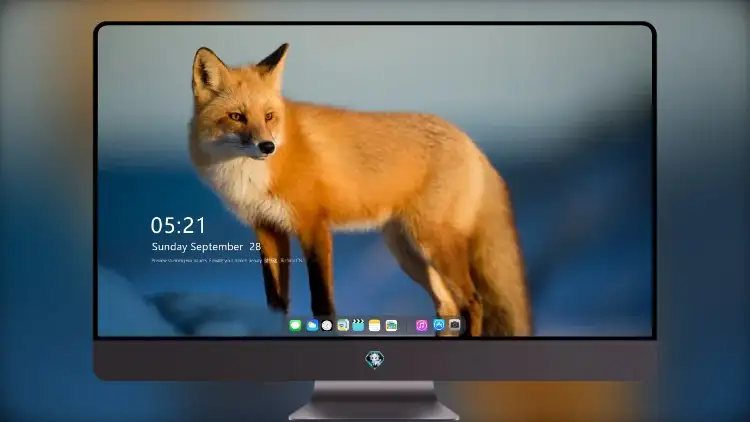Click the 05:21 clock widget
This screenshot has height=422, width=750.
point(178,225)
